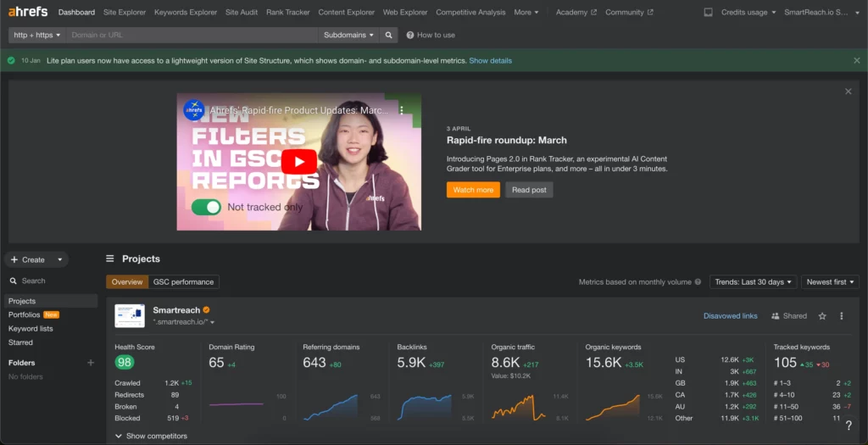Image resolution: width=868 pixels, height=445 pixels.
Task: Open the Trends: Last 30 days dropdown
Action: point(753,281)
